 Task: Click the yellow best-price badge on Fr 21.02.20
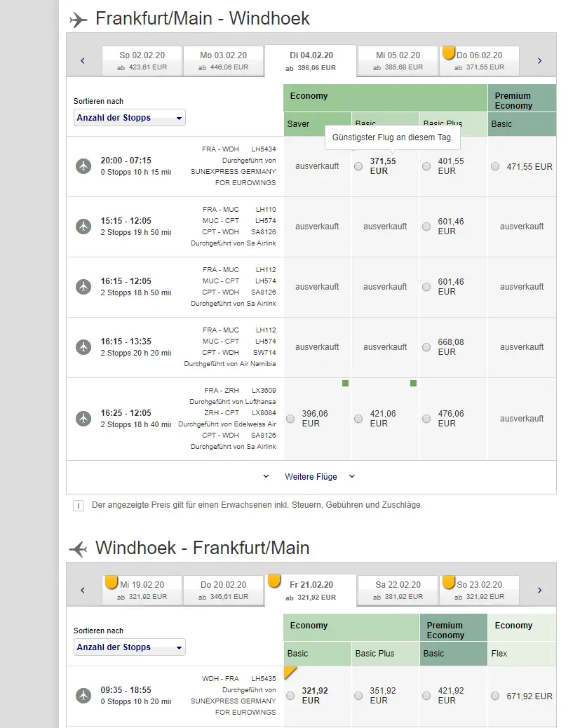click(x=274, y=581)
